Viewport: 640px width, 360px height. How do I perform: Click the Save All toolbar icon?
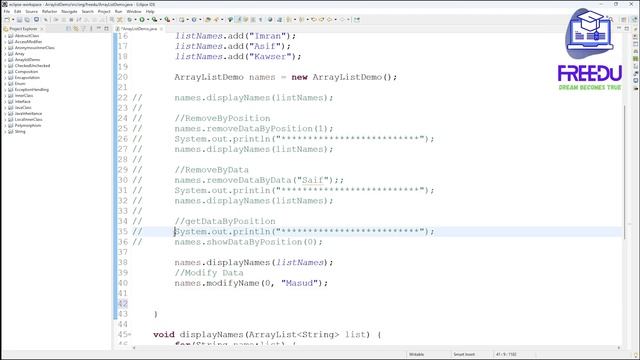(x=27, y=20)
